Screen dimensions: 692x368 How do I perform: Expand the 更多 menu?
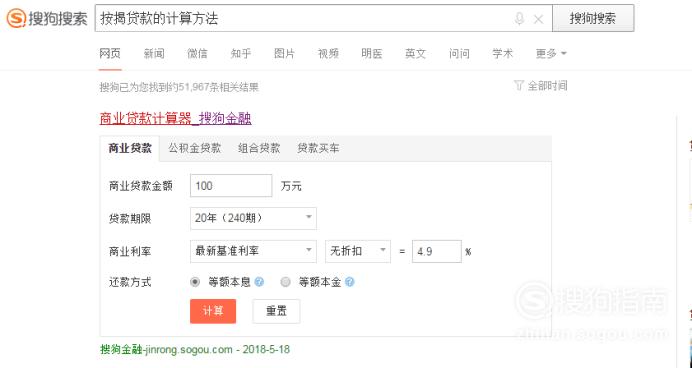(551, 54)
